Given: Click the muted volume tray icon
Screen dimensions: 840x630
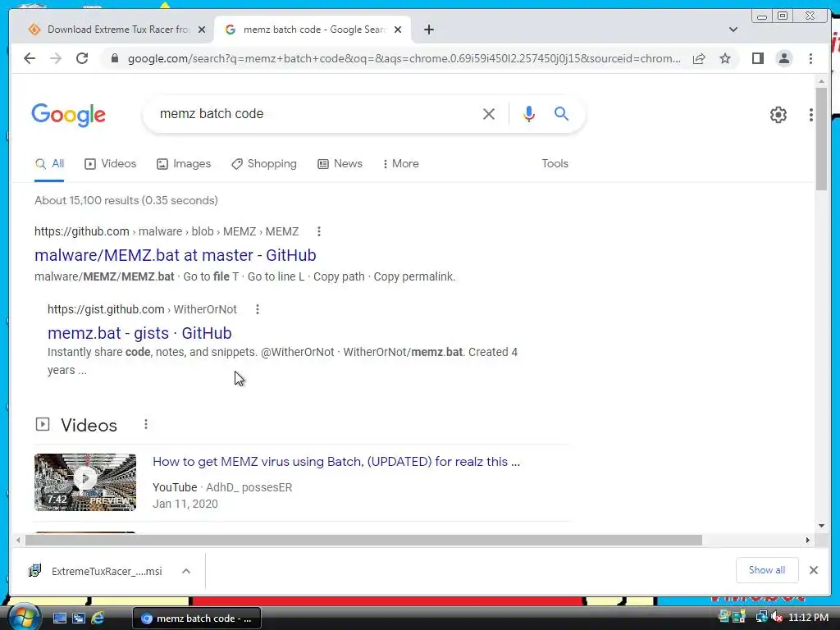Looking at the screenshot, I should tap(778, 617).
